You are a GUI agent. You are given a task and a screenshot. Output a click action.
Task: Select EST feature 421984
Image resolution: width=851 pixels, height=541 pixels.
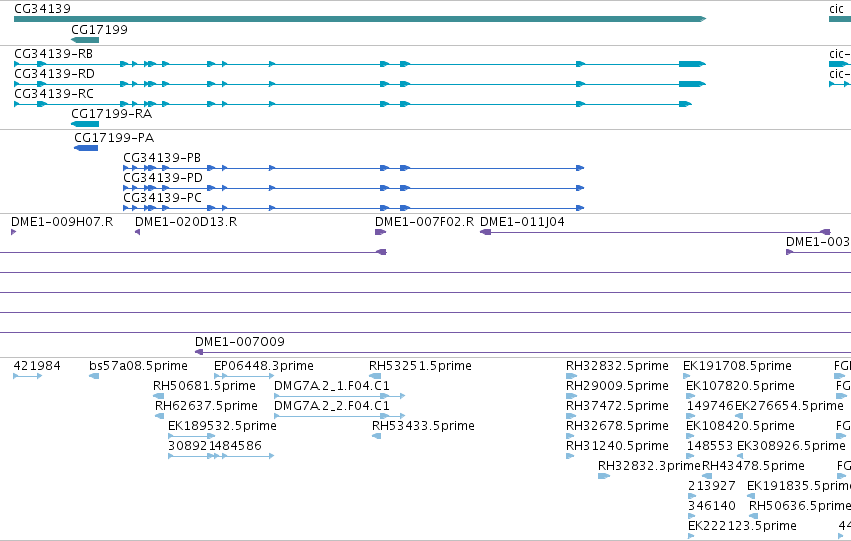click(x=28, y=376)
